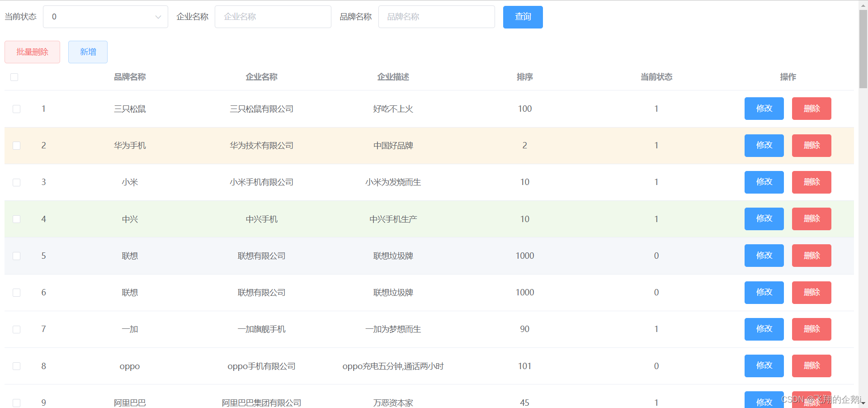Click 删除 for the 小米 row
Image resolution: width=868 pixels, height=408 pixels.
point(811,182)
